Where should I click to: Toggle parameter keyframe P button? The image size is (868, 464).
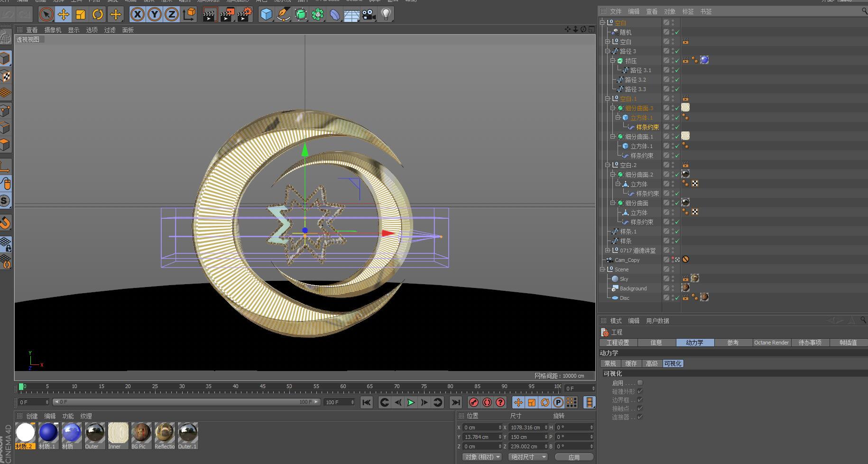[558, 402]
